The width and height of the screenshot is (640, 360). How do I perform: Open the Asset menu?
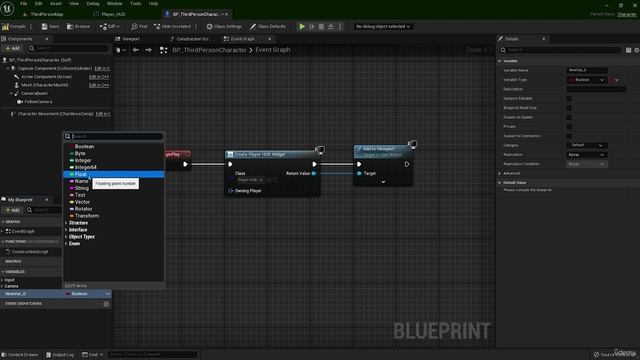[56, 3]
